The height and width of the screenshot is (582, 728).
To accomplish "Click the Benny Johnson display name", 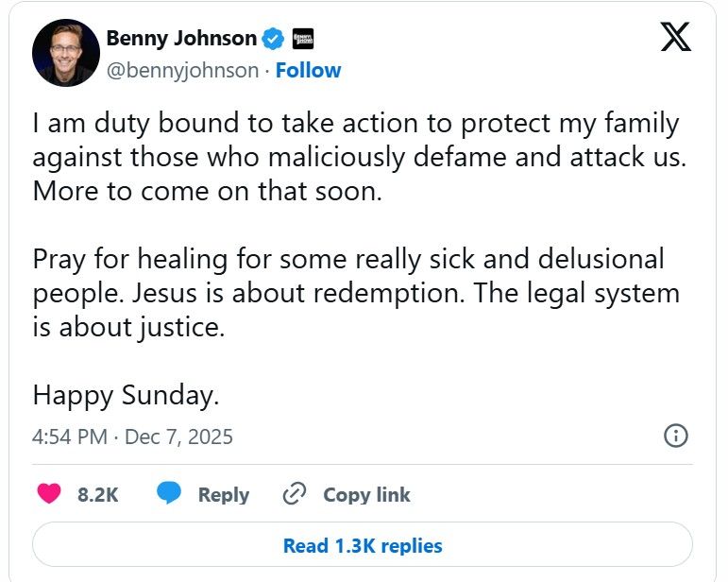I will (181, 39).
